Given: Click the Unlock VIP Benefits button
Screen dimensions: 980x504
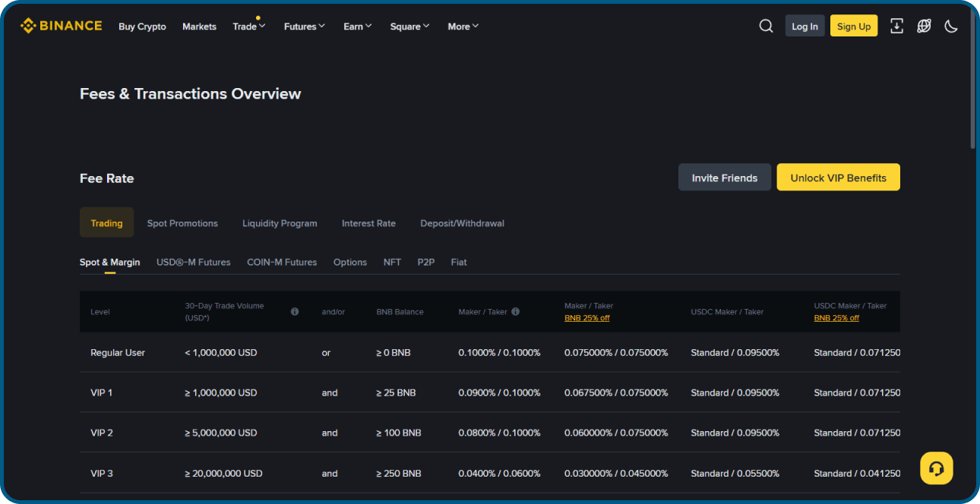Looking at the screenshot, I should click(838, 177).
